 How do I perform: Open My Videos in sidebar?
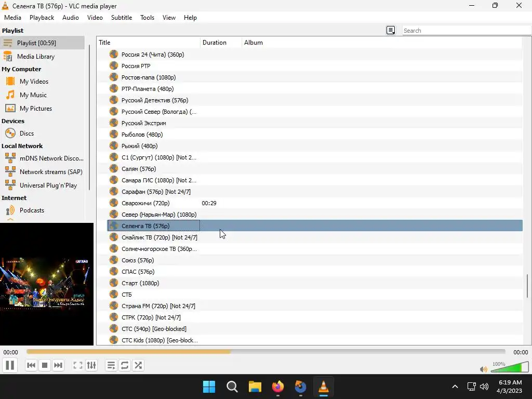point(43,82)
